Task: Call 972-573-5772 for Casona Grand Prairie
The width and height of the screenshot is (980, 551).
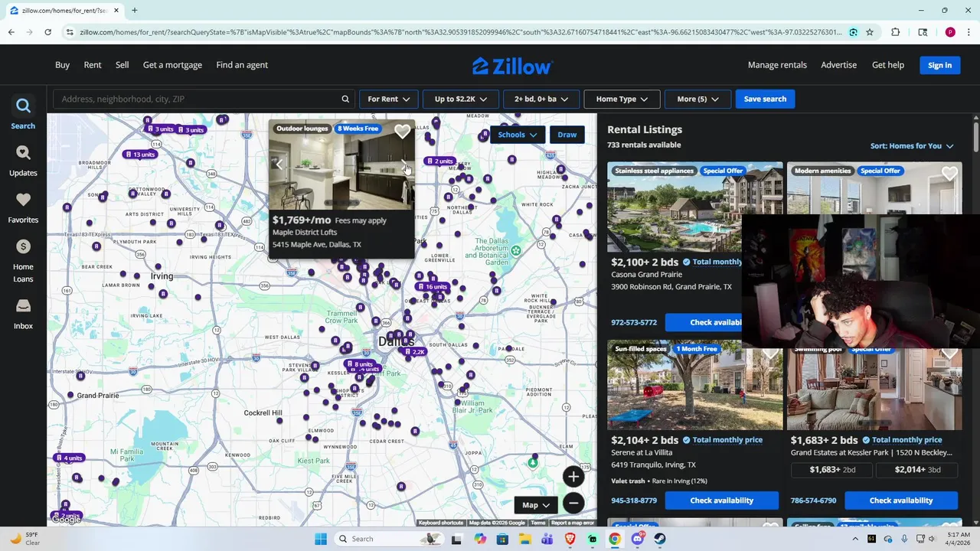Action: coord(634,322)
